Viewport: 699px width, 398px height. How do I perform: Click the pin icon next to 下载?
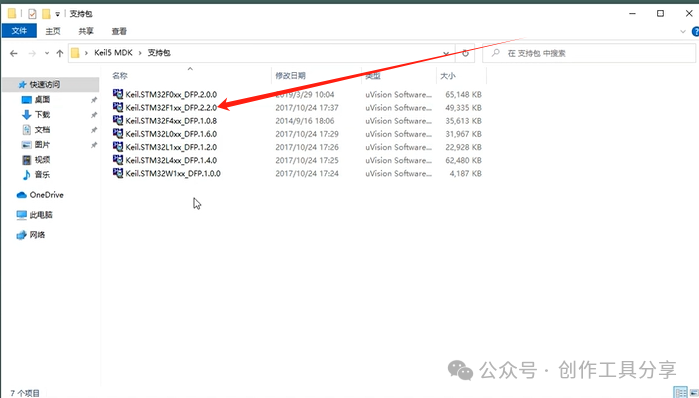[94, 115]
